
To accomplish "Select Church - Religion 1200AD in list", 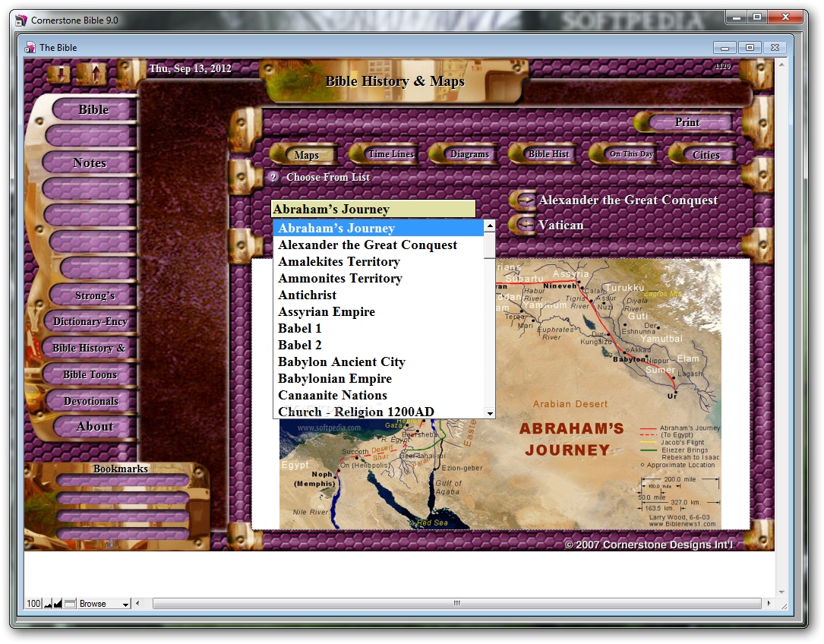I will 378,412.
